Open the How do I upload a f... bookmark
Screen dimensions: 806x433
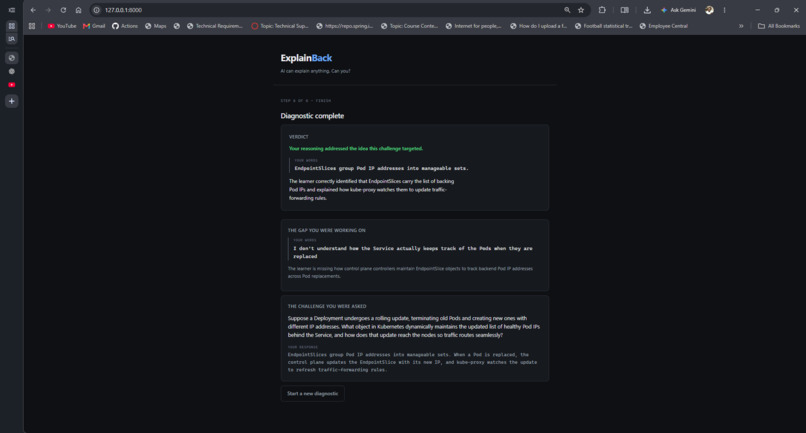tap(538, 26)
